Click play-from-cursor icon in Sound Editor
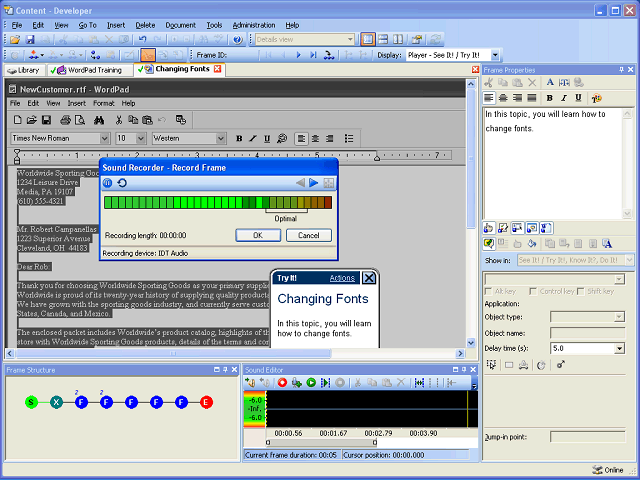The width and height of the screenshot is (640, 480). (325, 382)
